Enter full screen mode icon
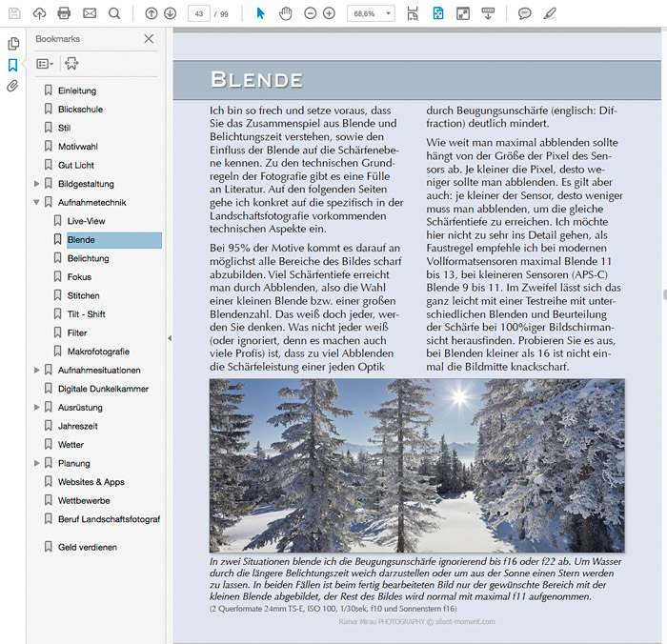The image size is (667, 644). click(x=463, y=13)
